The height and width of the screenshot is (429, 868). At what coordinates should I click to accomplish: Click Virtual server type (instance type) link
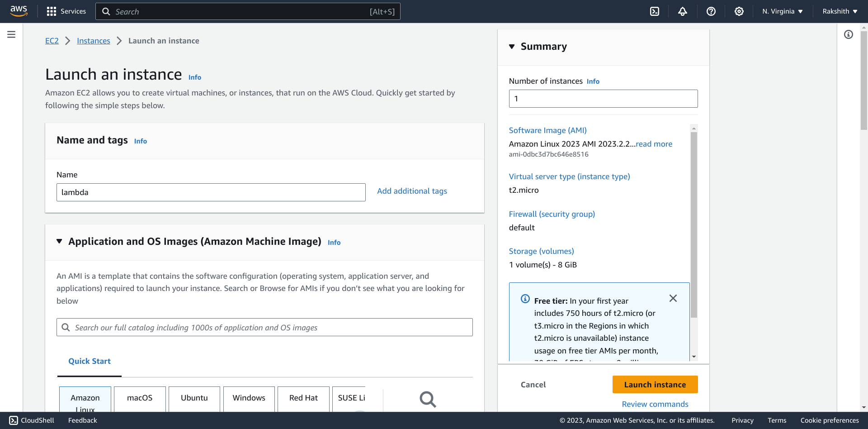(x=570, y=176)
